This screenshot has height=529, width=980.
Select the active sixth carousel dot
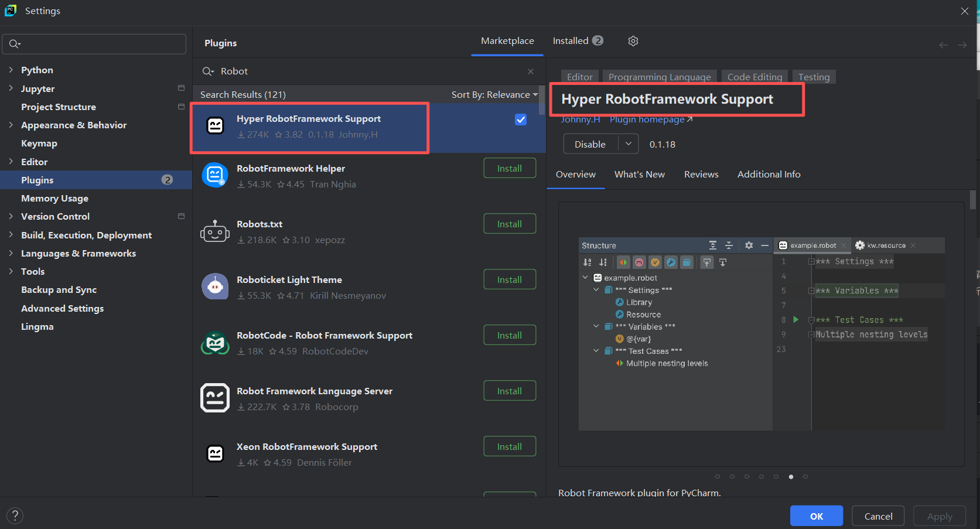point(791,476)
